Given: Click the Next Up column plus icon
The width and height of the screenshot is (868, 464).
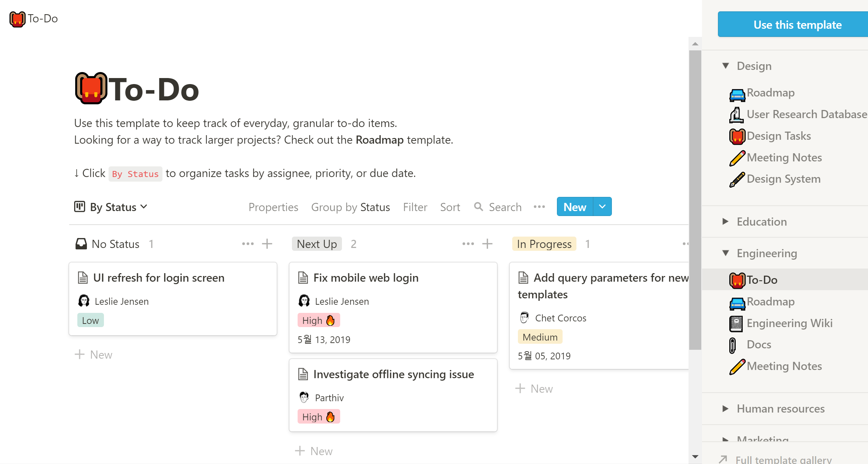Looking at the screenshot, I should [x=487, y=244].
